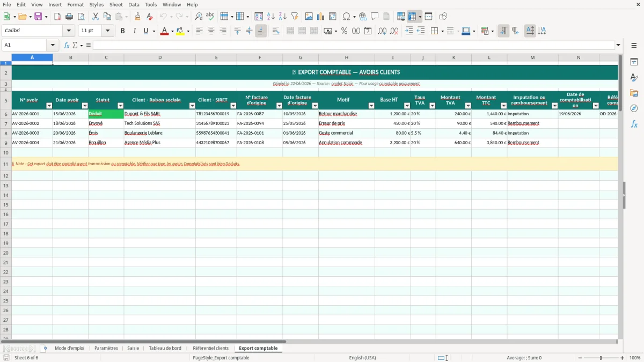
Task: Switch to Tableau de bord tab
Action: pyautogui.click(x=165, y=348)
